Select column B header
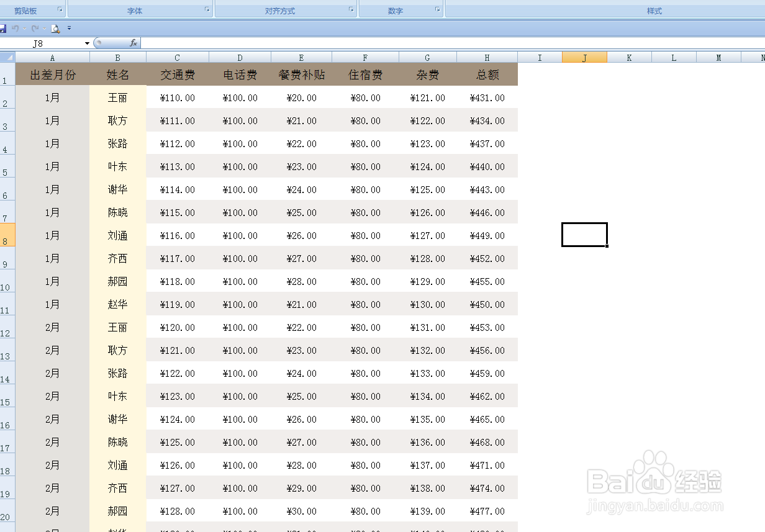 118,58
